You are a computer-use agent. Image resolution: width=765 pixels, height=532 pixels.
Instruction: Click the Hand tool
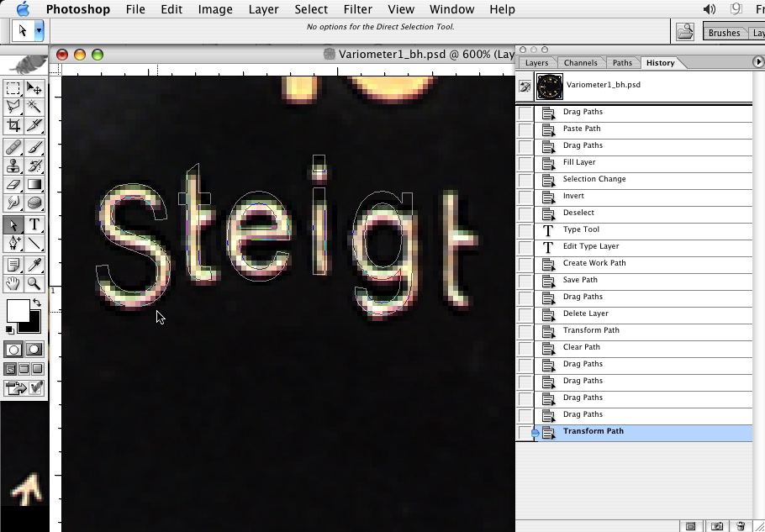click(13, 284)
